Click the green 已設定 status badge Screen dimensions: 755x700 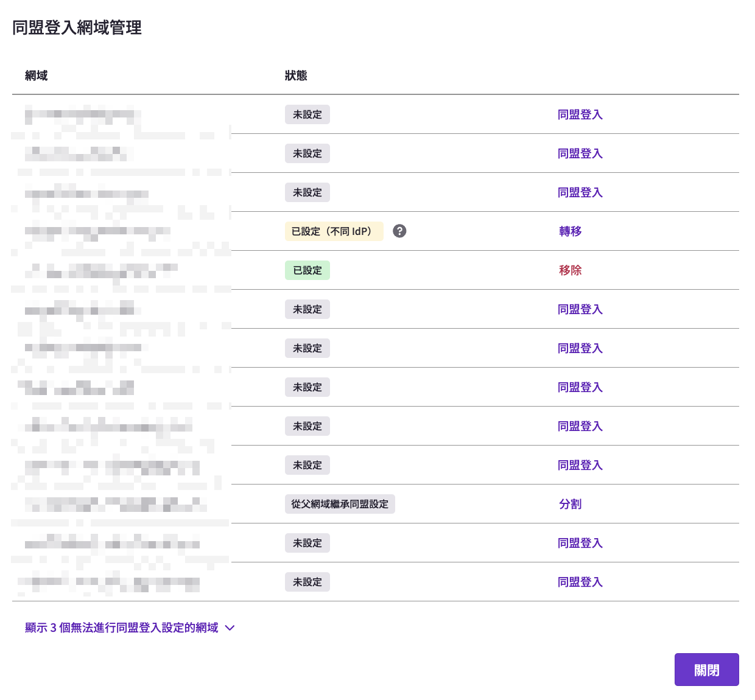(x=307, y=270)
